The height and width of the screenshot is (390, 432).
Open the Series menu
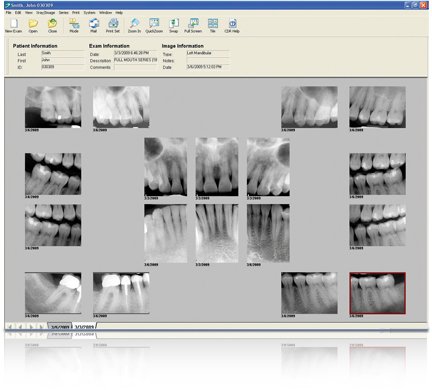pyautogui.click(x=63, y=13)
